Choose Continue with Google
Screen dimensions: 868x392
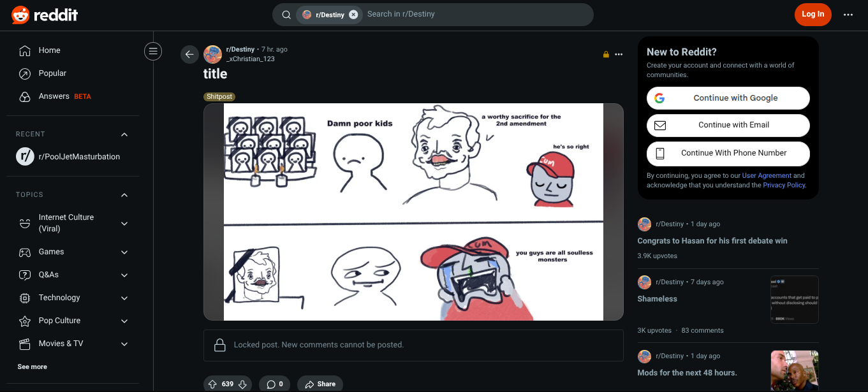tap(728, 98)
